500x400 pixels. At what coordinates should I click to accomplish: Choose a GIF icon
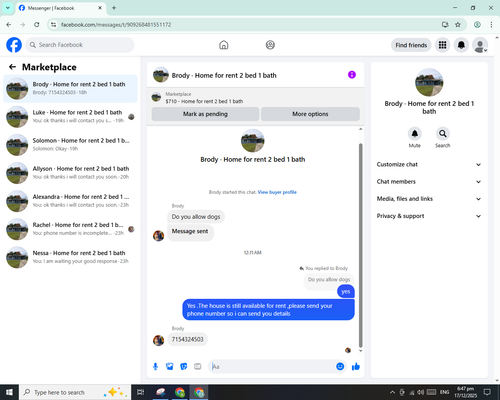[198, 367]
